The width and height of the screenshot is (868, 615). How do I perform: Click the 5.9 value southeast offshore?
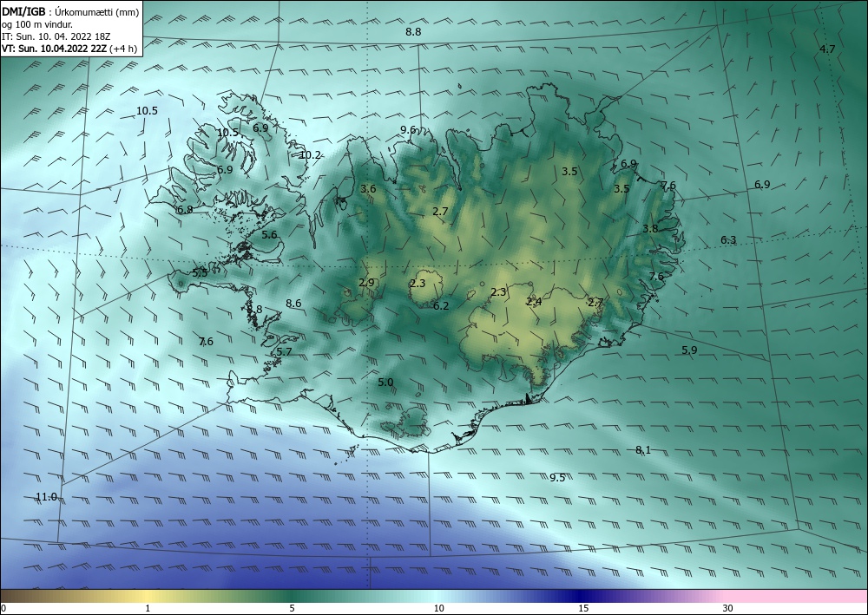point(689,350)
